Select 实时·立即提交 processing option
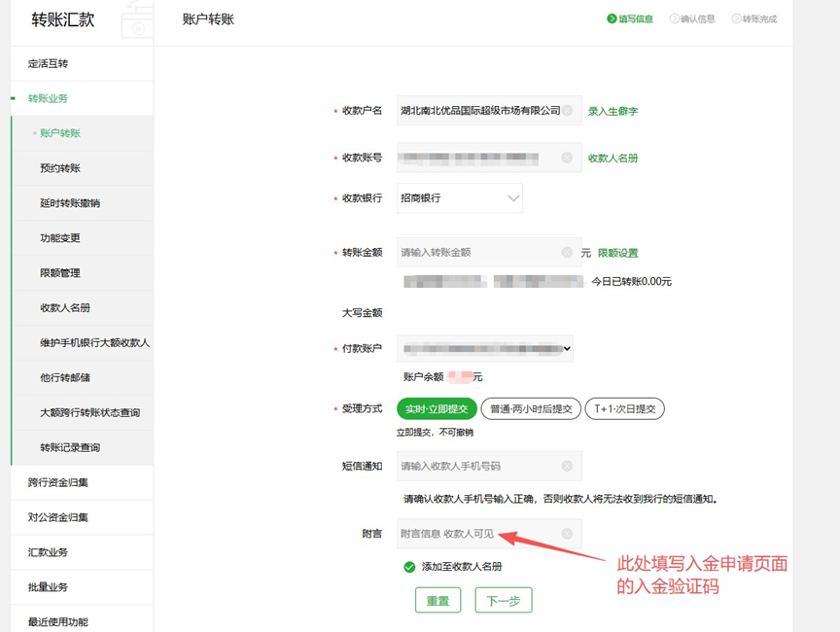Viewport: 840px width, 632px height. pos(437,408)
